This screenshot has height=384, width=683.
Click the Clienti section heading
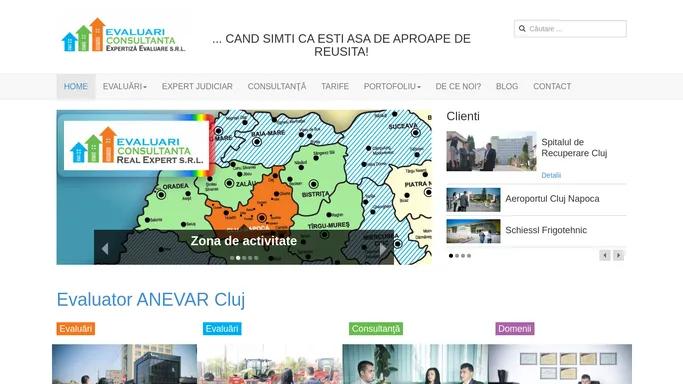click(x=463, y=116)
